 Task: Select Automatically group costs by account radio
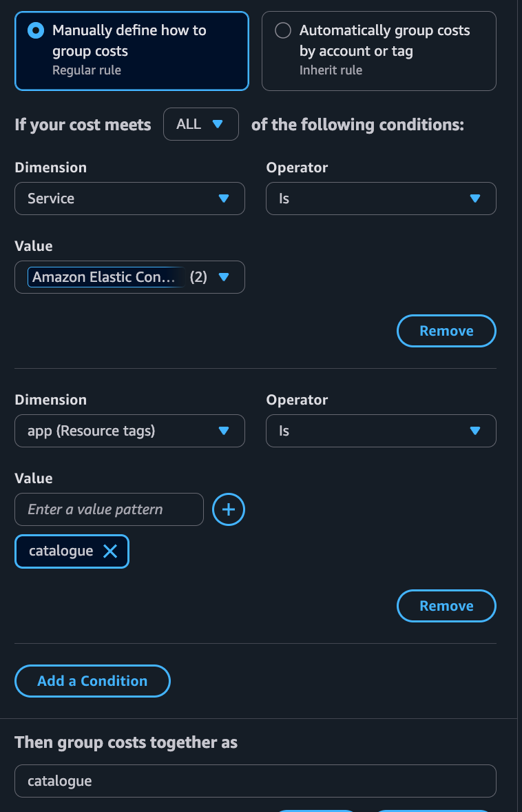283,30
